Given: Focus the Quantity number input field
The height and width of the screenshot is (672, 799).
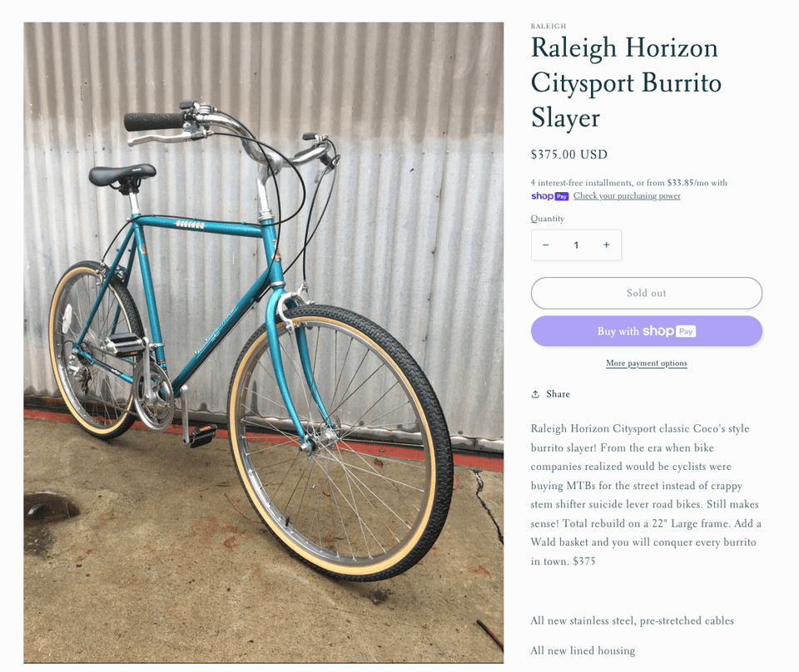Looking at the screenshot, I should click(576, 245).
